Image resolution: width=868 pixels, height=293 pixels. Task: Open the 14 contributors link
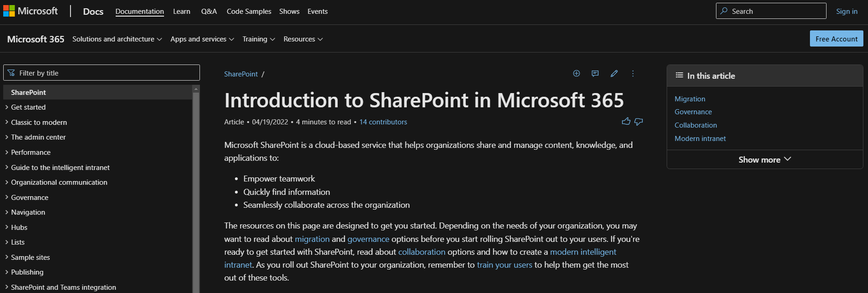coord(383,122)
